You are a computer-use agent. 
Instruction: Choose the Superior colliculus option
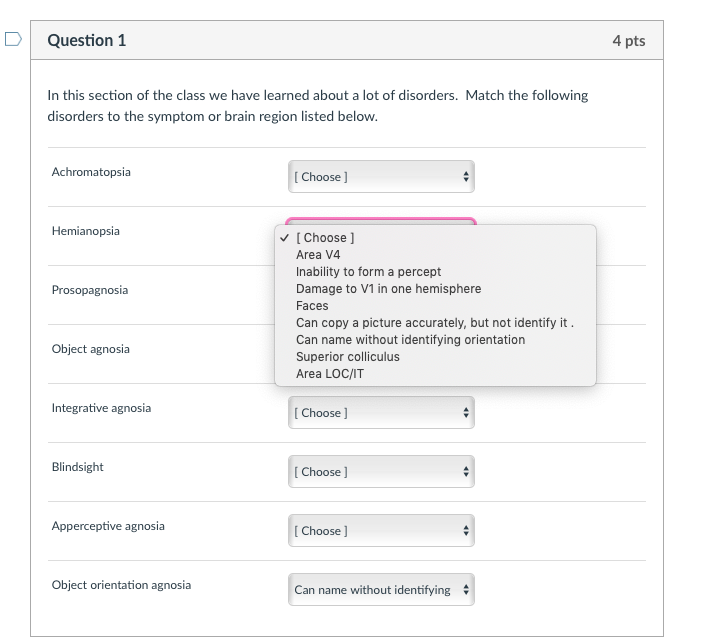(x=347, y=357)
